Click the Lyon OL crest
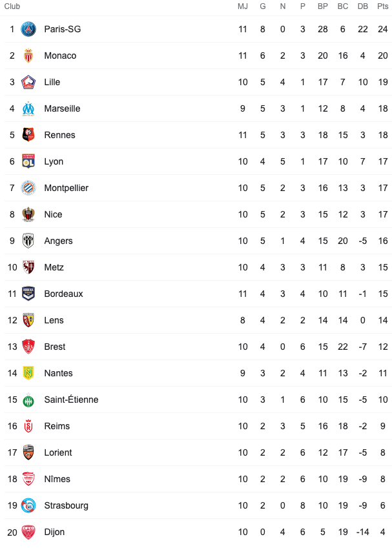 [28, 161]
